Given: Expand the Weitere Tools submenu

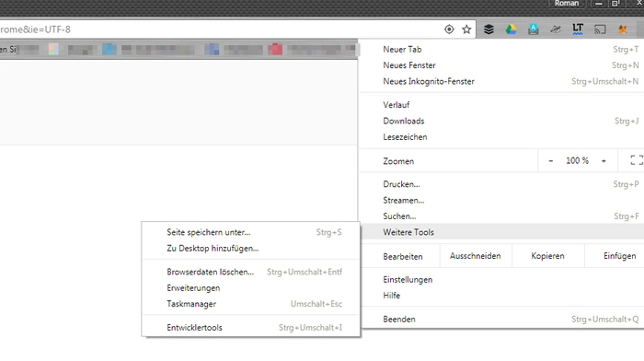Looking at the screenshot, I should 501,232.
